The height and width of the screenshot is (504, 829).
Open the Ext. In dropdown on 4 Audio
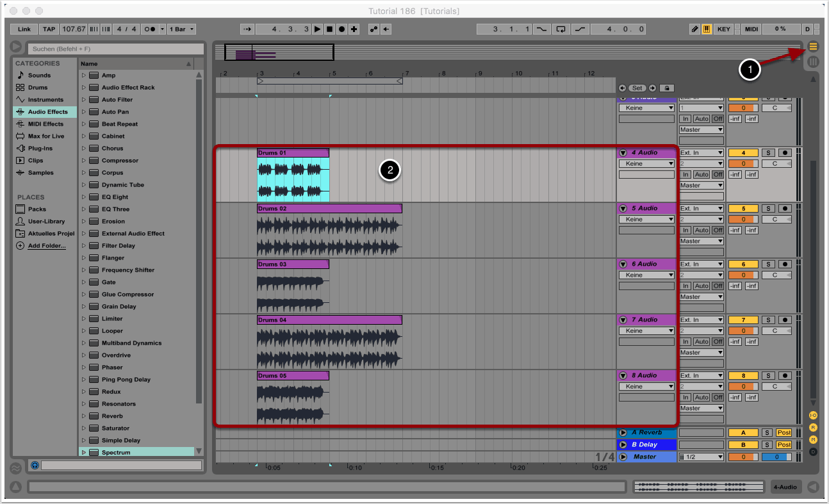(702, 153)
